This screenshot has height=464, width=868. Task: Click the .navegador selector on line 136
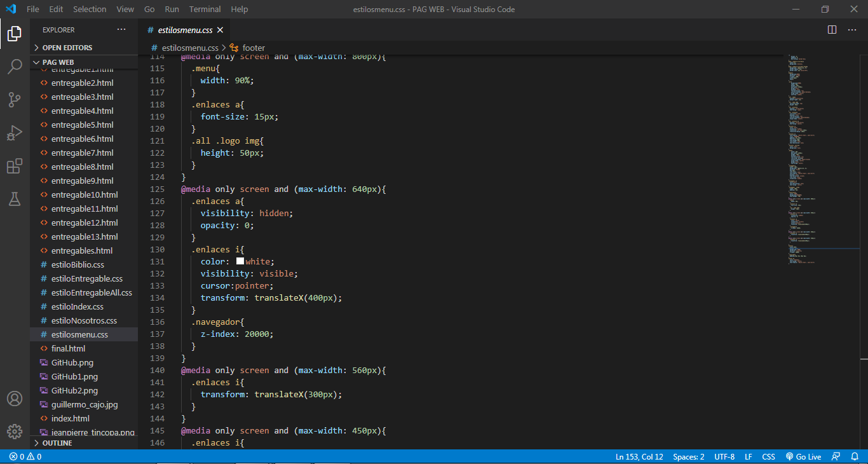[215, 322]
